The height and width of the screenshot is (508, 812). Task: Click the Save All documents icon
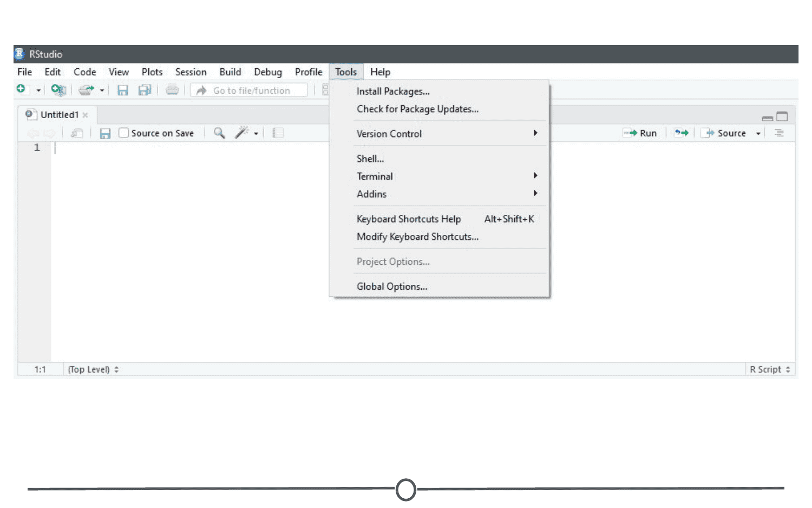click(x=145, y=90)
